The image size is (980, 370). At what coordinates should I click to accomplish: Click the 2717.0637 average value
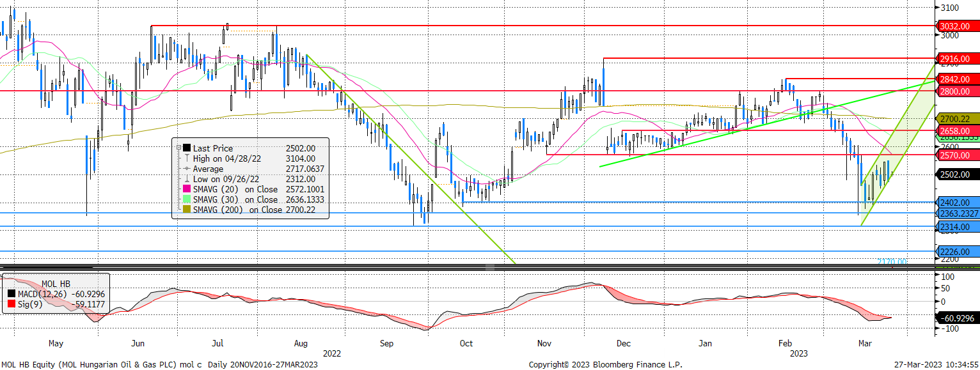[306, 169]
